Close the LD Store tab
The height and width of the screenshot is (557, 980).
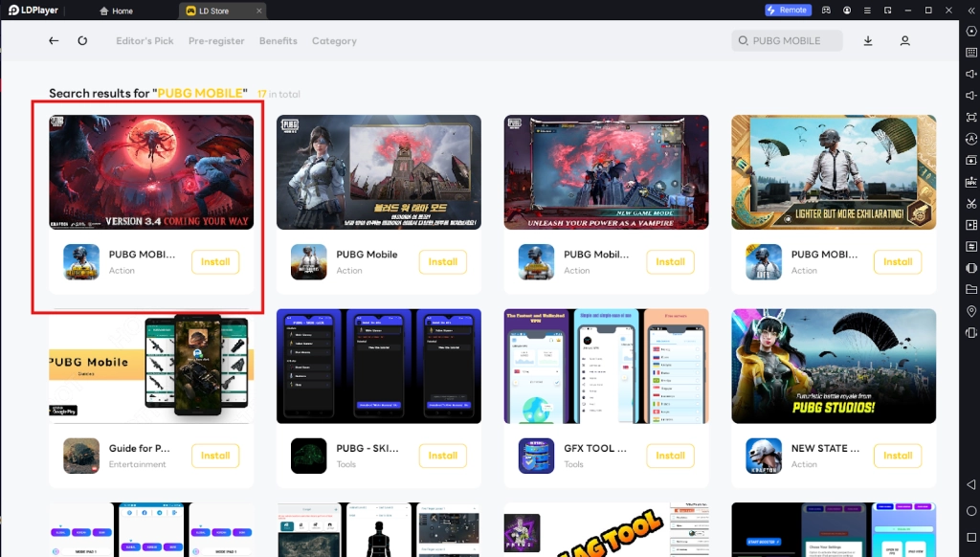tap(258, 11)
